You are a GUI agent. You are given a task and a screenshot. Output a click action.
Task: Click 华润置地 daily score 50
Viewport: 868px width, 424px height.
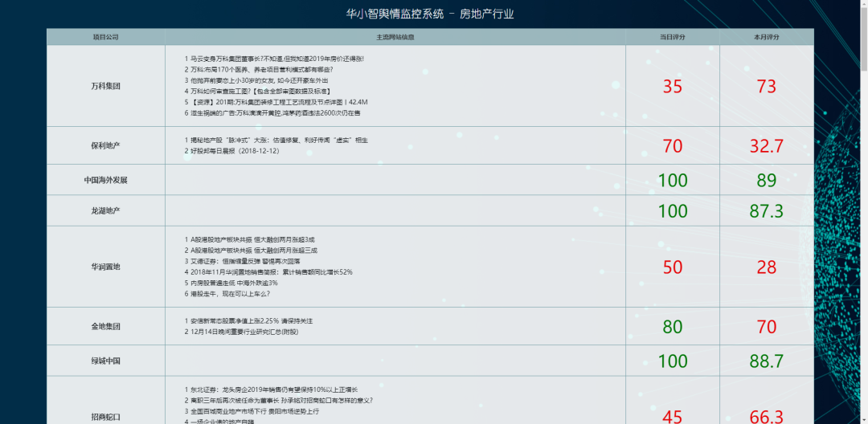pos(673,267)
